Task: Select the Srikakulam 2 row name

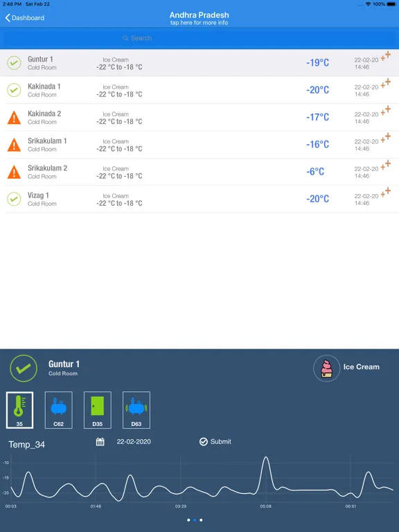Action: pos(48,168)
